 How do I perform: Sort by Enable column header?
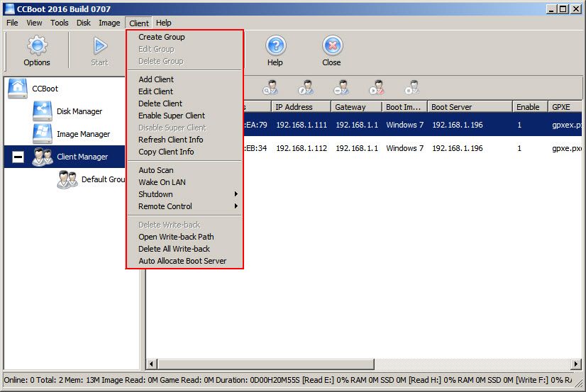pos(530,107)
